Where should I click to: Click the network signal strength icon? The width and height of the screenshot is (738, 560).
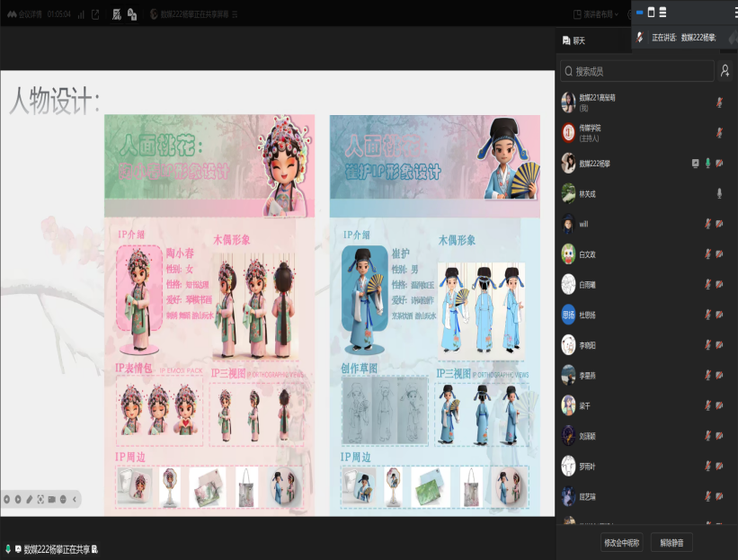81,14
